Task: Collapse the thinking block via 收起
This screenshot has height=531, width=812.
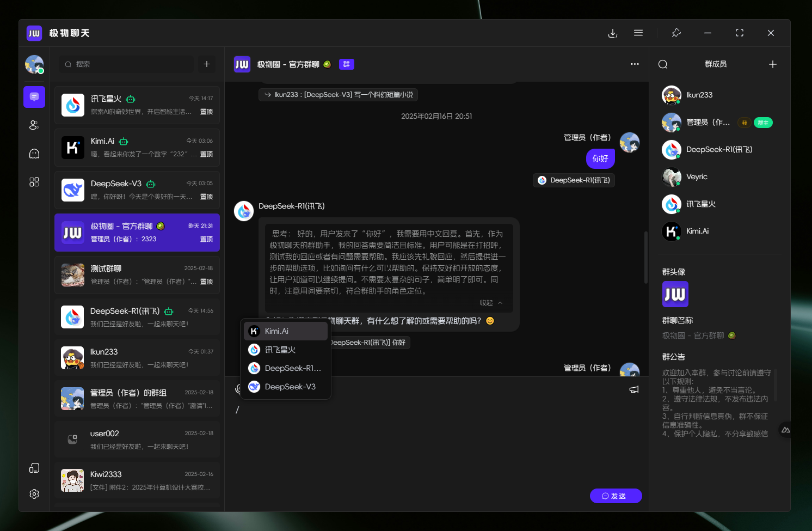Action: point(491,303)
